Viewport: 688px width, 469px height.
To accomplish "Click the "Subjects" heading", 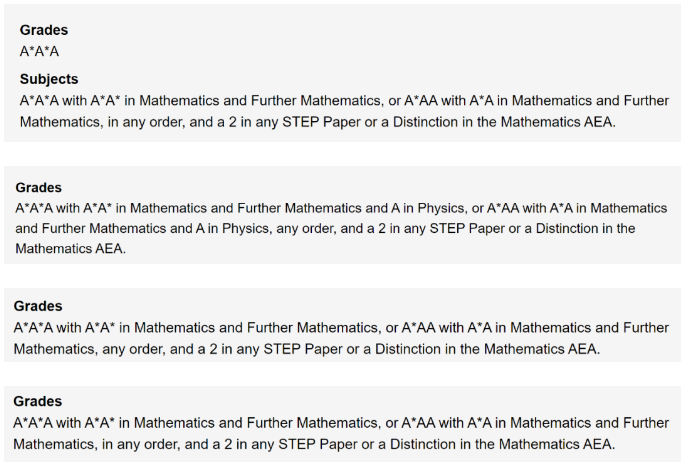I will pos(48,79).
